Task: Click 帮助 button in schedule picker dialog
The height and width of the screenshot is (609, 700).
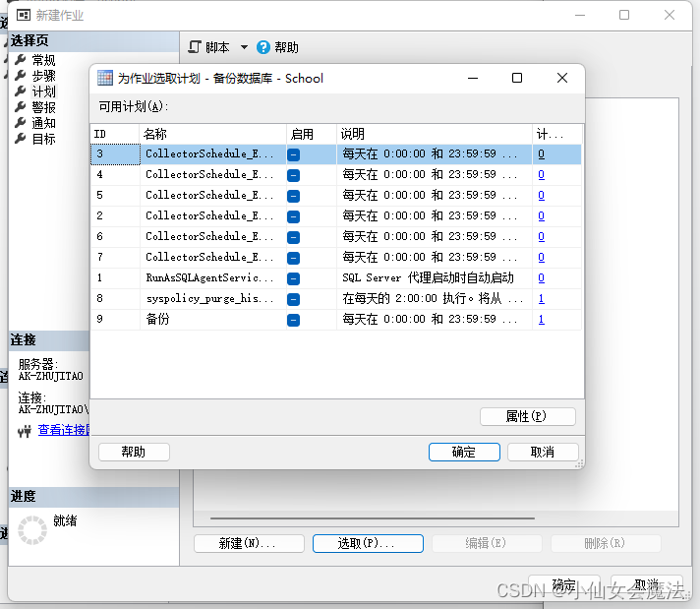Action: coord(134,453)
